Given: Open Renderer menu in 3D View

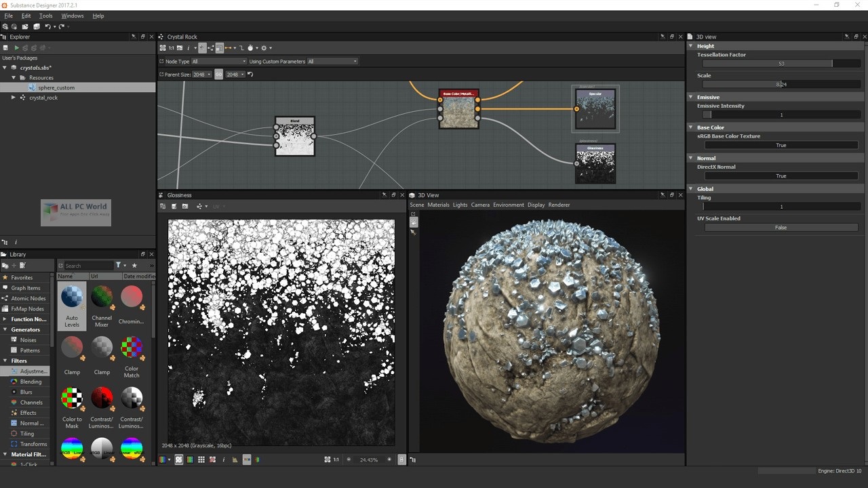Looking at the screenshot, I should pyautogui.click(x=559, y=205).
